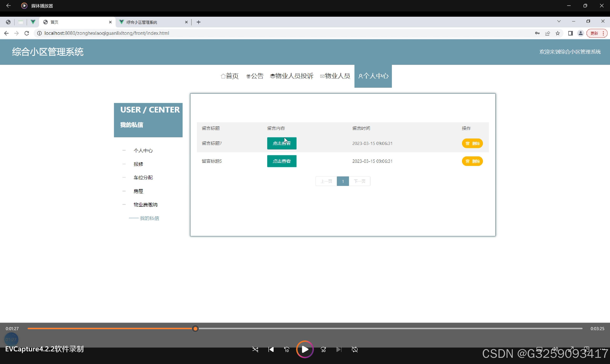
Task: Delete the 留言标题7 message
Action: coord(472,143)
